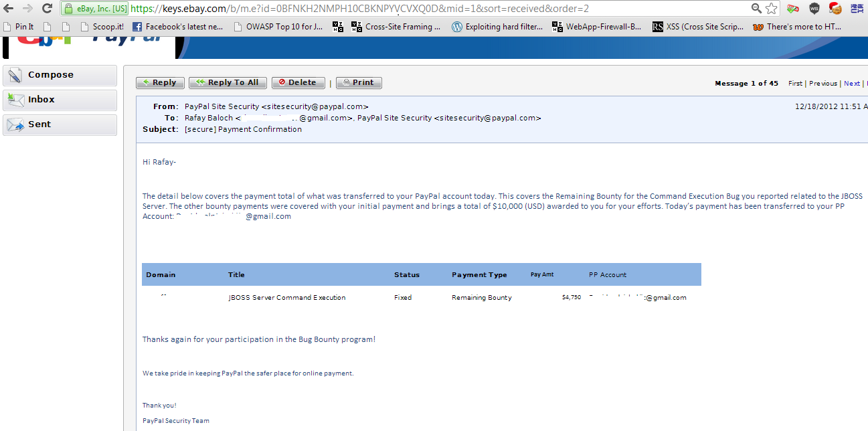The width and height of the screenshot is (868, 431).
Task: Click the PayPal Security Team signature
Action: click(176, 421)
